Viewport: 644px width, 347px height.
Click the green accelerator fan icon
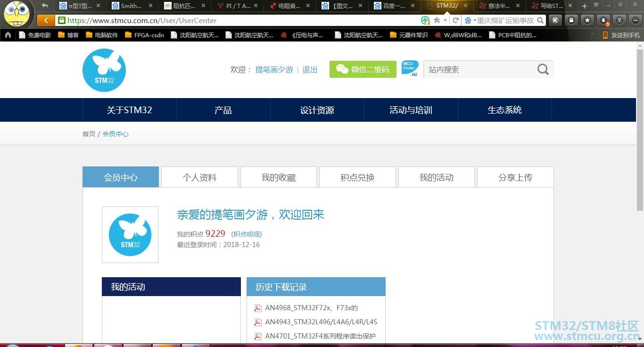tap(425, 20)
